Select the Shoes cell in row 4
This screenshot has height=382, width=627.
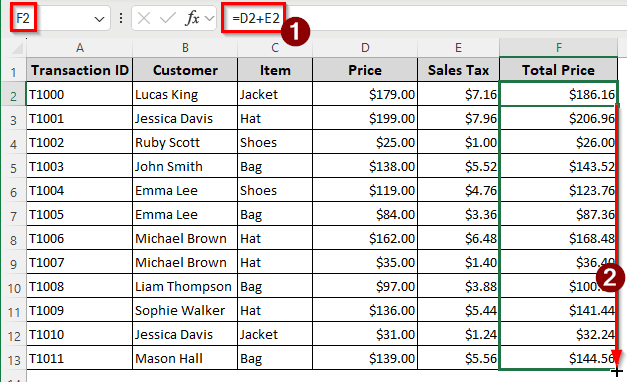pos(275,142)
